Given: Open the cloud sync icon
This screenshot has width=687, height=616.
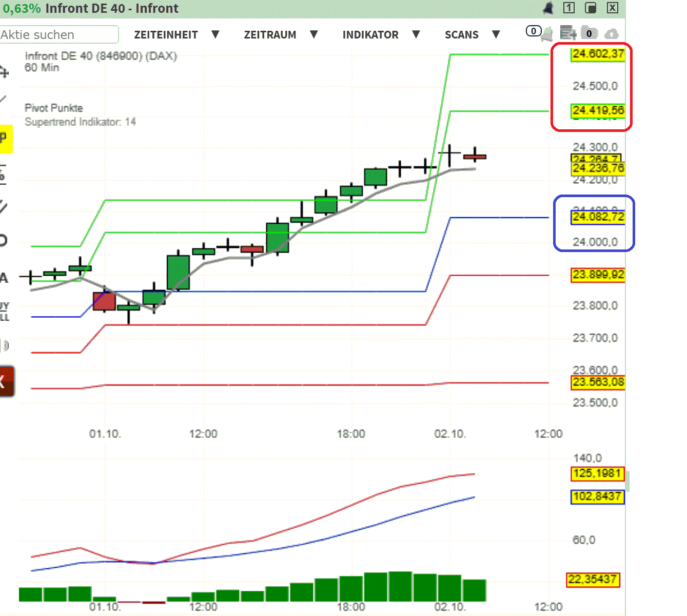Looking at the screenshot, I should 612,33.
